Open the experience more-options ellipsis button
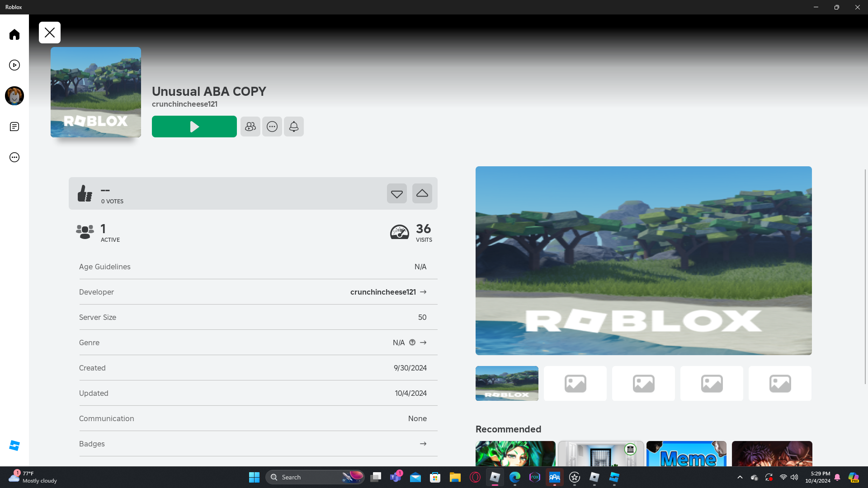This screenshot has width=868, height=488. [272, 127]
